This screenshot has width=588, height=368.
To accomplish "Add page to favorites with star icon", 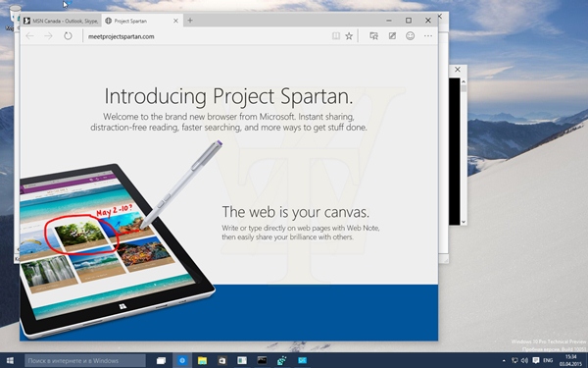I will [x=349, y=36].
